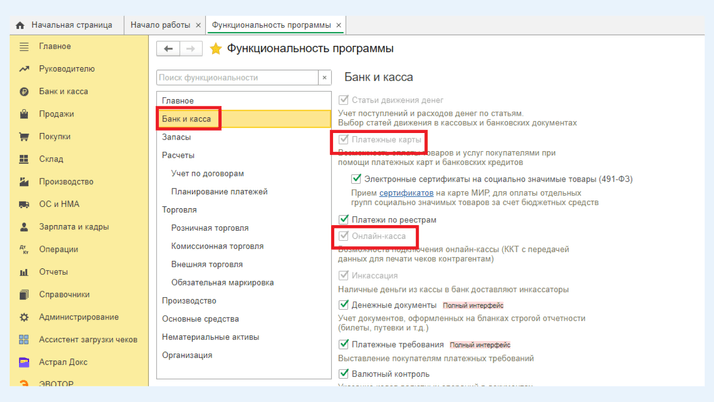Viewport: 714px width, 402px height.
Task: Choose Учет по договорам tree item
Action: pos(207,173)
